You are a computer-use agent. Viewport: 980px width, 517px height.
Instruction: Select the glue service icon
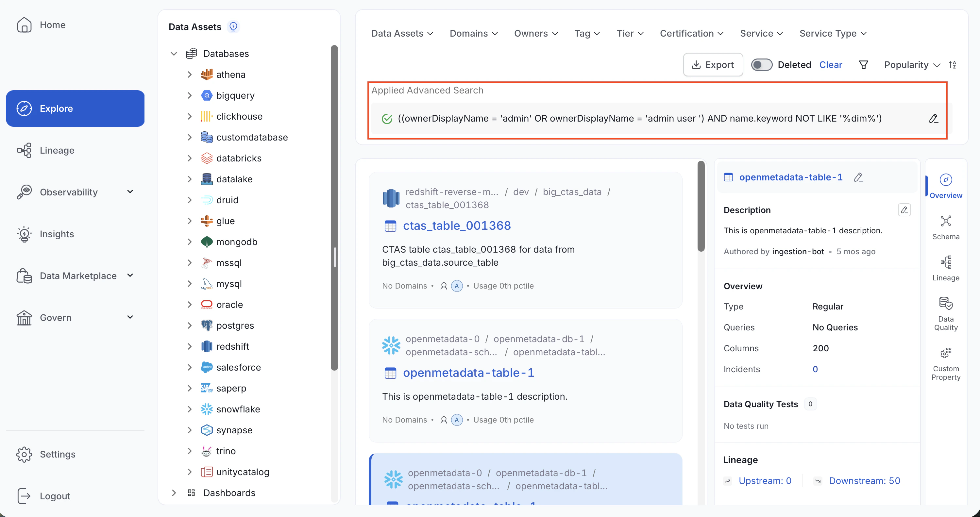tap(207, 221)
